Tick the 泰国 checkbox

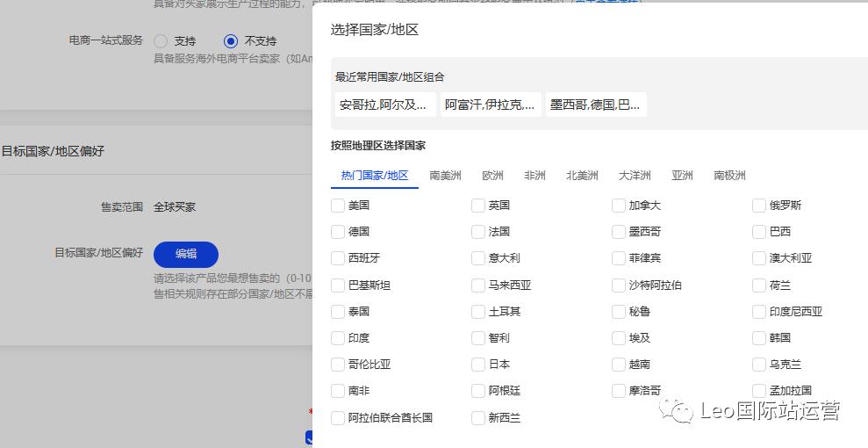pyautogui.click(x=338, y=311)
